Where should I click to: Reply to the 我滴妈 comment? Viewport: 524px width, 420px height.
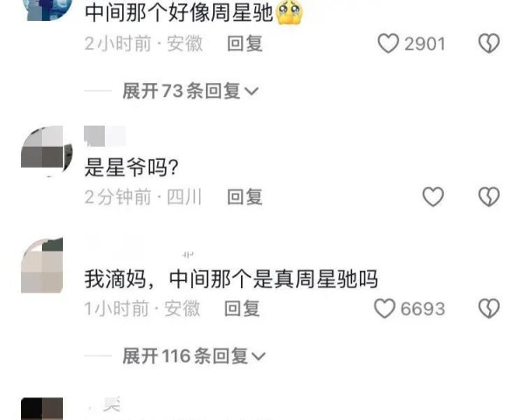coord(242,308)
